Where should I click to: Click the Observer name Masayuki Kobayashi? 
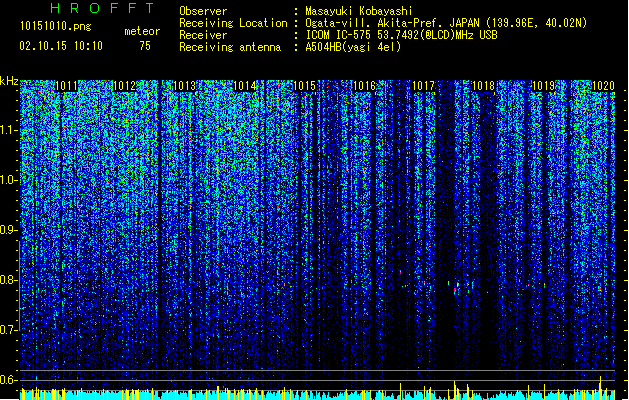[359, 11]
